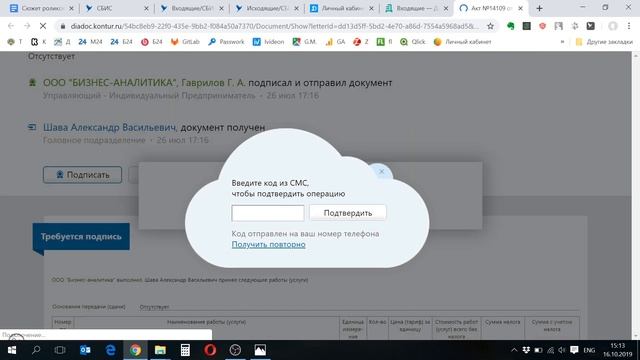The width and height of the screenshot is (640, 360).
Task: Open the Ivideon bookmark
Action: pyautogui.click(x=269, y=42)
